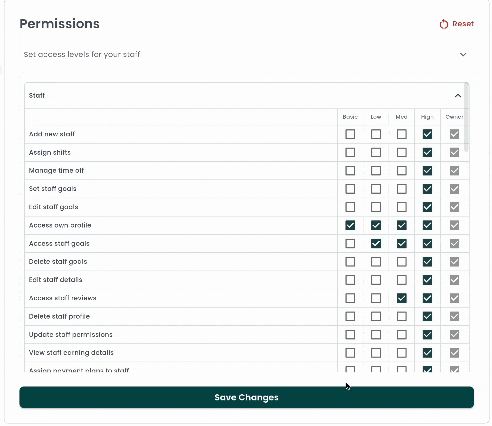492x426 pixels.
Task: Click the Owner column header
Action: pyautogui.click(x=454, y=117)
